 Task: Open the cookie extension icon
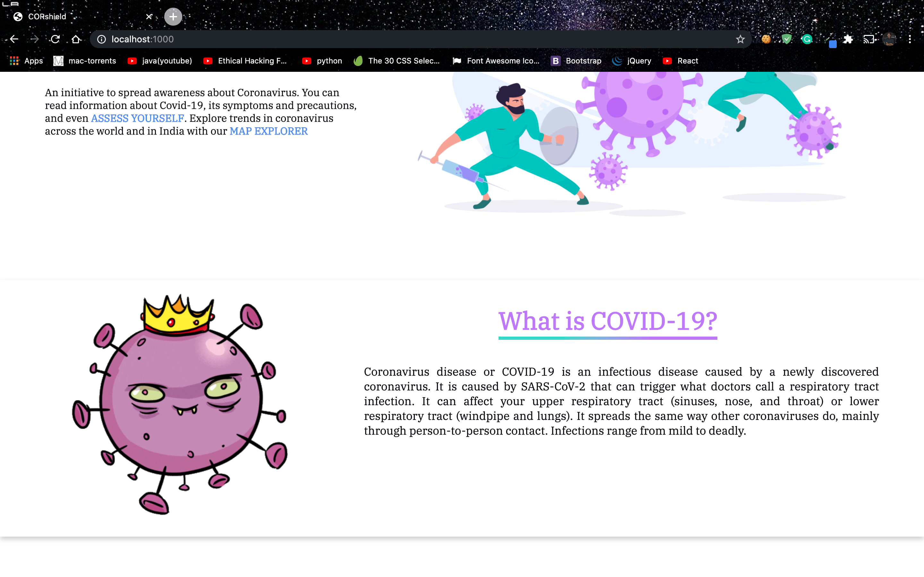pos(766,39)
